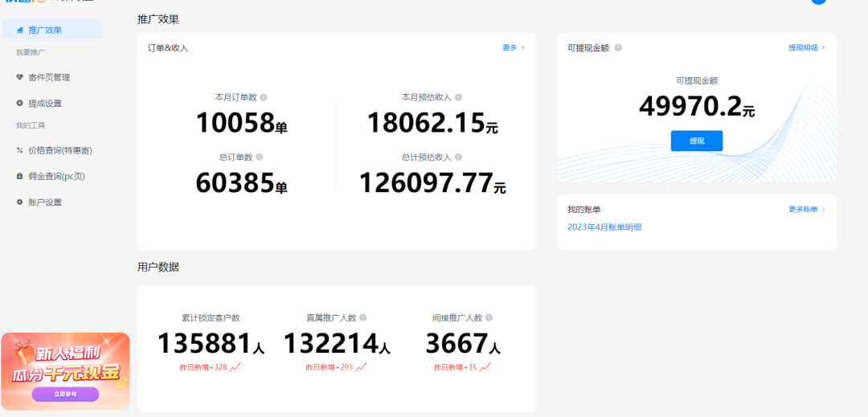This screenshot has height=417, width=868.
Task: Click trend icon after 昨日新增+35
Action: [x=485, y=366]
